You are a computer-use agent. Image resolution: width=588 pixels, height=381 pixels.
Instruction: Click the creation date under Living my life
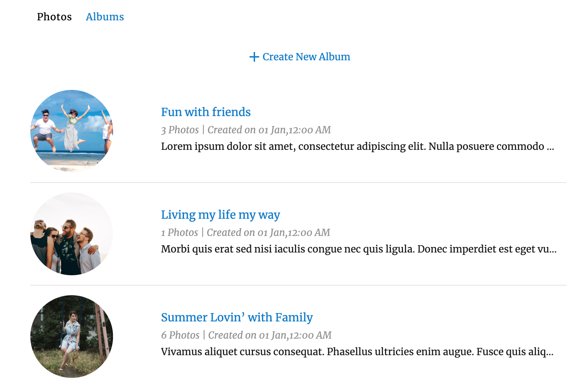[268, 233]
